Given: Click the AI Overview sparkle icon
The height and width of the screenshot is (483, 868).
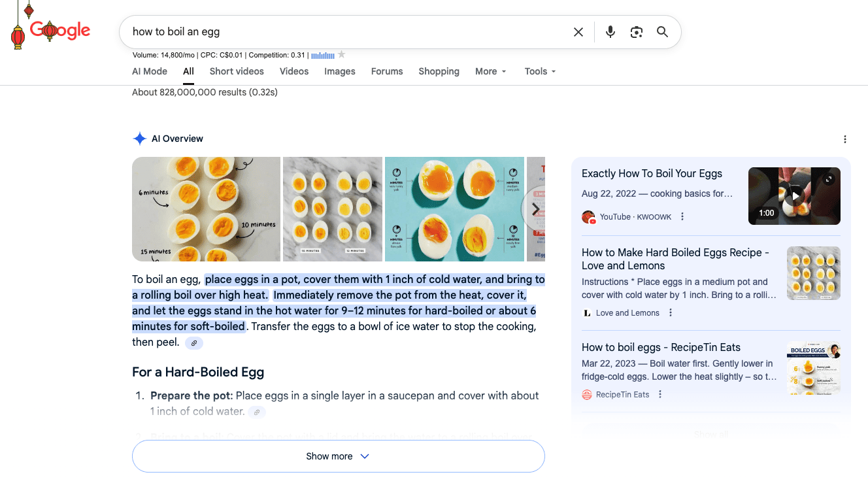Looking at the screenshot, I should tap(139, 138).
